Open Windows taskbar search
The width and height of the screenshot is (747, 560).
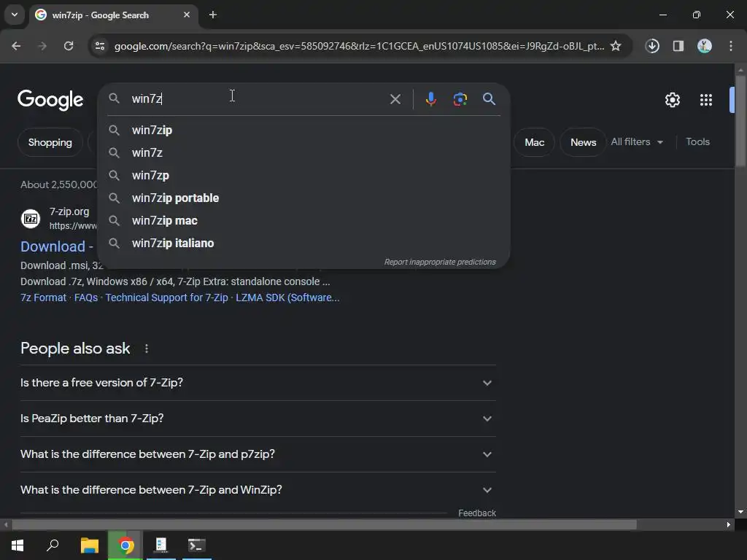click(x=53, y=545)
